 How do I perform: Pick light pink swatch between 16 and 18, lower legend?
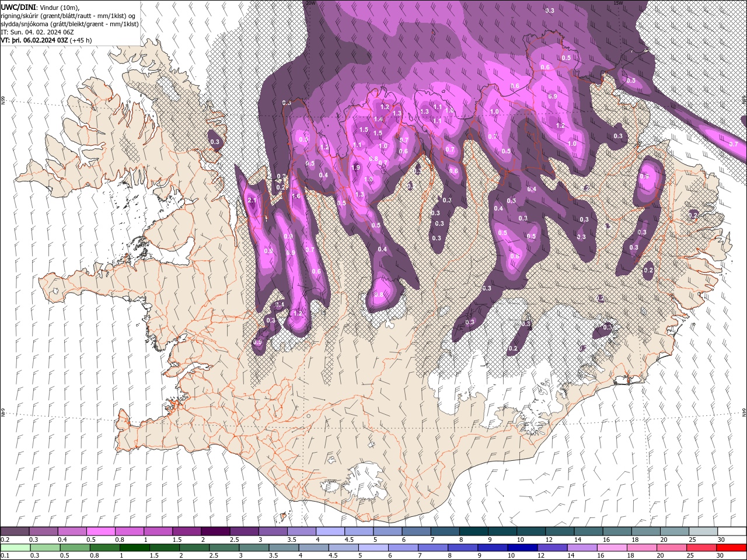click(611, 548)
